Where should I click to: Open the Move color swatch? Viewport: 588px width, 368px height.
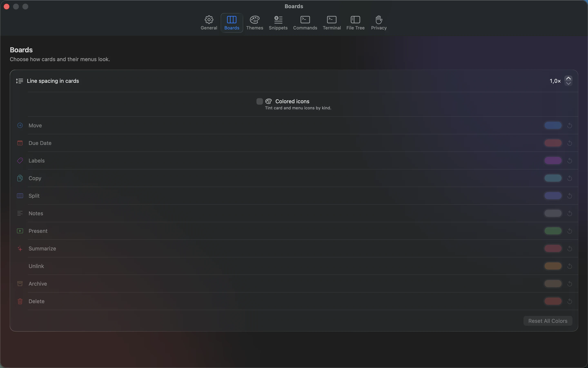coord(553,125)
